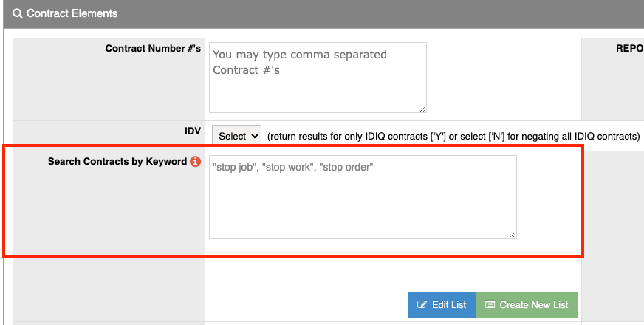The image size is (644, 325).
Task: Click the pencil icon on Edit List
Action: [x=422, y=305]
